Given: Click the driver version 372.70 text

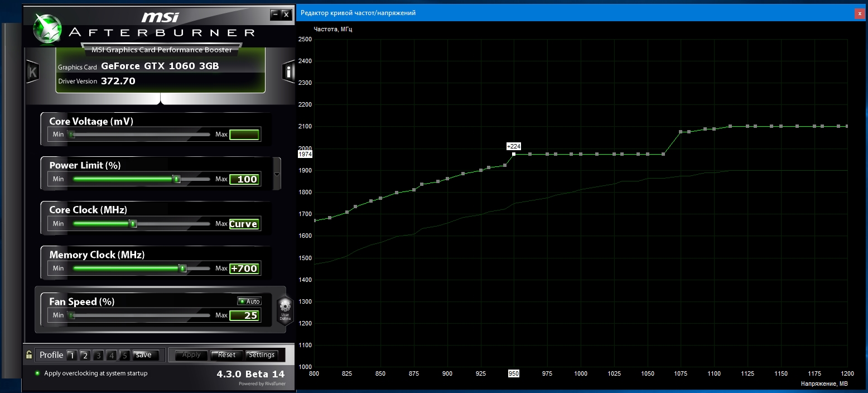Looking at the screenshot, I should pyautogui.click(x=118, y=82).
